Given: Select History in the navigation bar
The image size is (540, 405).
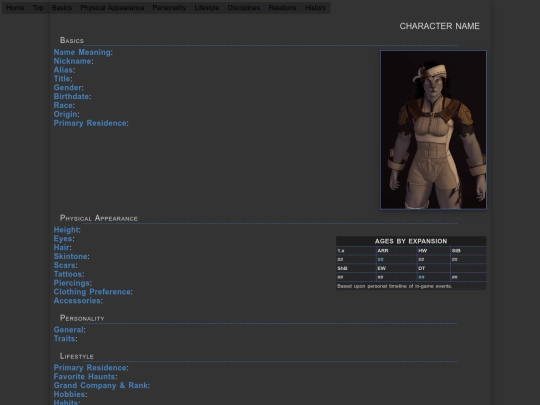Looking at the screenshot, I should [x=315, y=8].
